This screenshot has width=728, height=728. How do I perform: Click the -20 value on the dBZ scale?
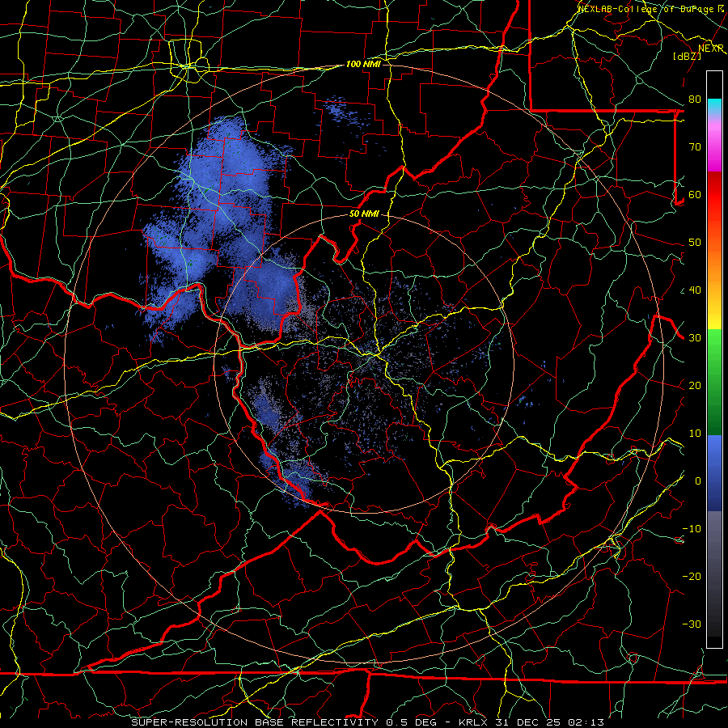[692, 577]
